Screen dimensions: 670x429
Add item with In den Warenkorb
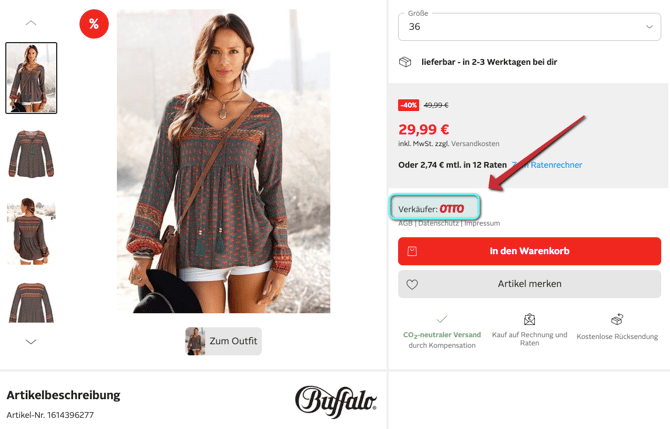click(x=529, y=251)
